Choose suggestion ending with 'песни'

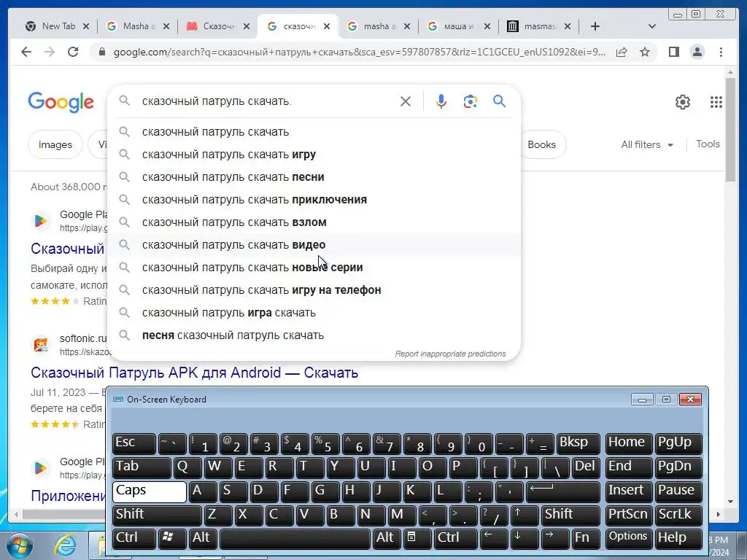pos(314,177)
